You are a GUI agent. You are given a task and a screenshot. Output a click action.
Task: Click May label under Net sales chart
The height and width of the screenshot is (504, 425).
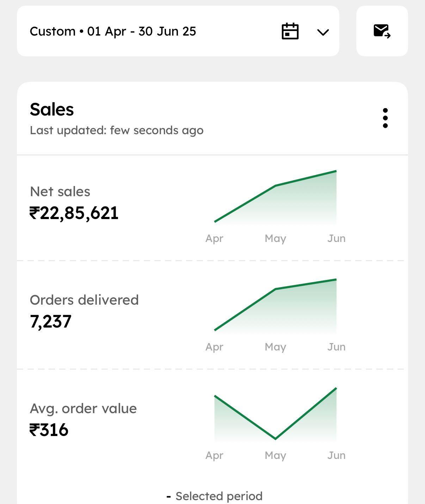coord(275,238)
